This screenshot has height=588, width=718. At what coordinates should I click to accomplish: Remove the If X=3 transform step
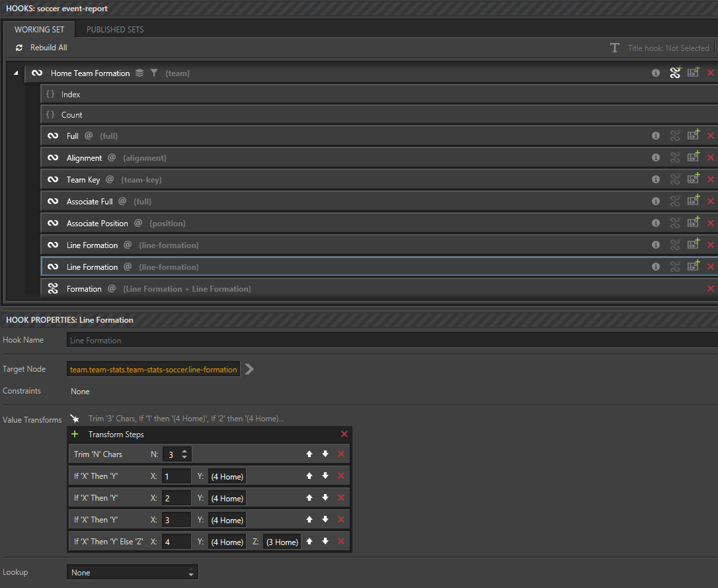point(341,519)
